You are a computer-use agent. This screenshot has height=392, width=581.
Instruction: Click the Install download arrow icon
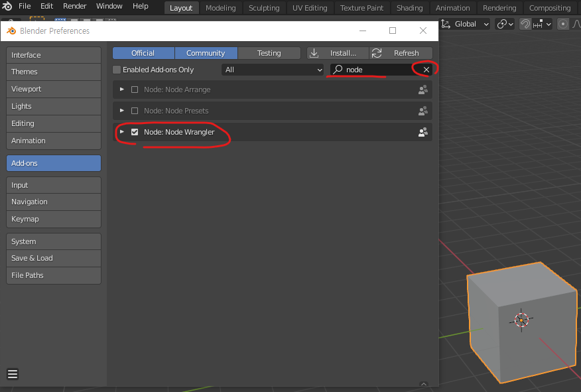click(314, 53)
